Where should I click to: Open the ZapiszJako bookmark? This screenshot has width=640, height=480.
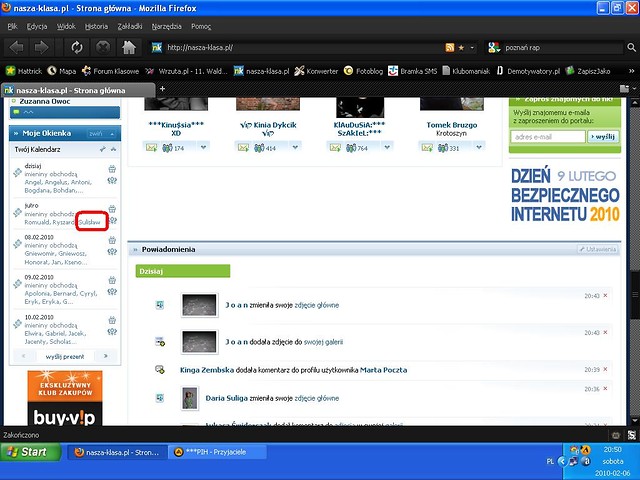pos(588,71)
